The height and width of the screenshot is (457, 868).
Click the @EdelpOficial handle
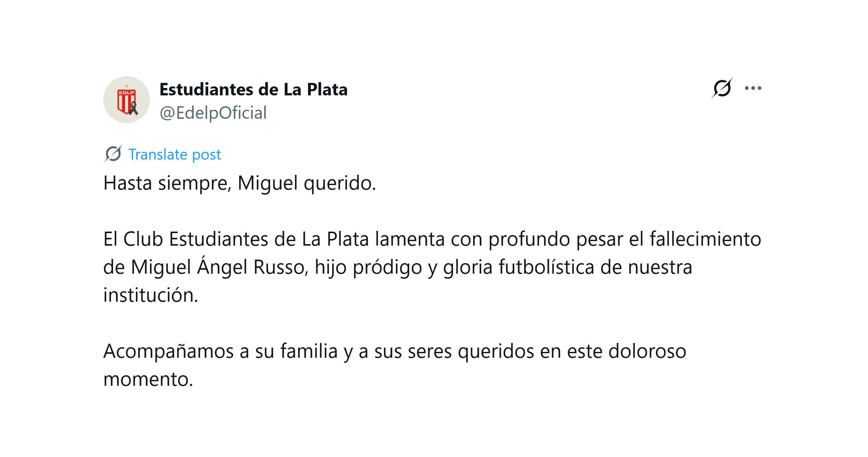tap(213, 113)
